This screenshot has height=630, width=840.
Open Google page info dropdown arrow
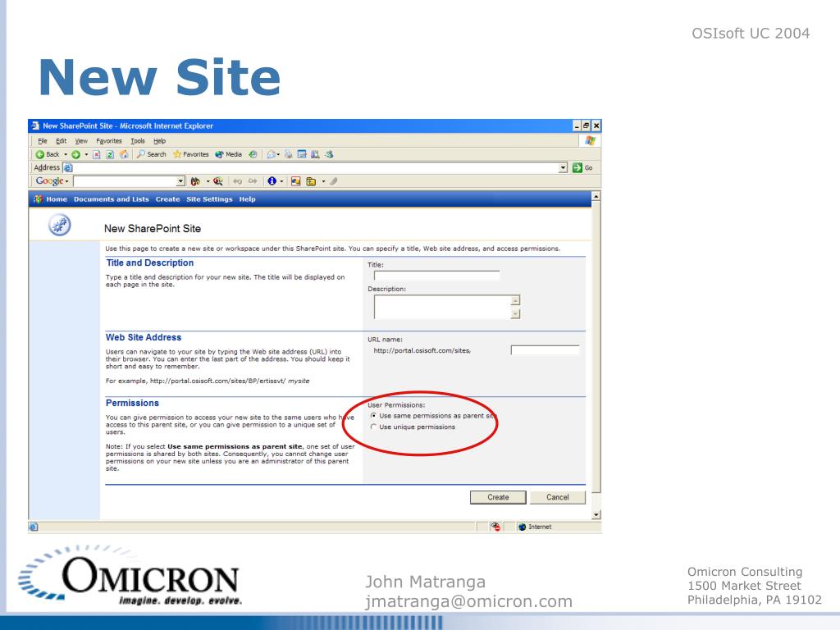click(x=282, y=181)
